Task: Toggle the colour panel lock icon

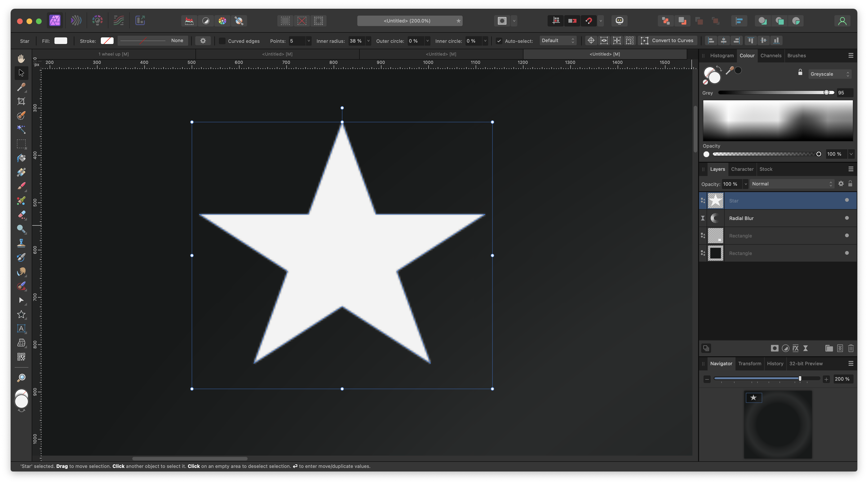Action: (800, 72)
